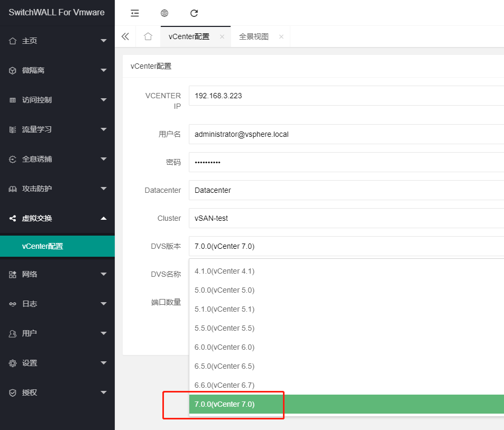This screenshot has height=430, width=504.
Task: Click the 访问控制 sidebar icon
Action: [x=13, y=99]
